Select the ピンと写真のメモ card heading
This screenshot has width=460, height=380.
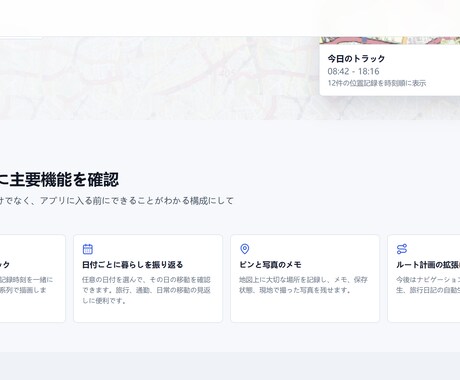coord(270,265)
